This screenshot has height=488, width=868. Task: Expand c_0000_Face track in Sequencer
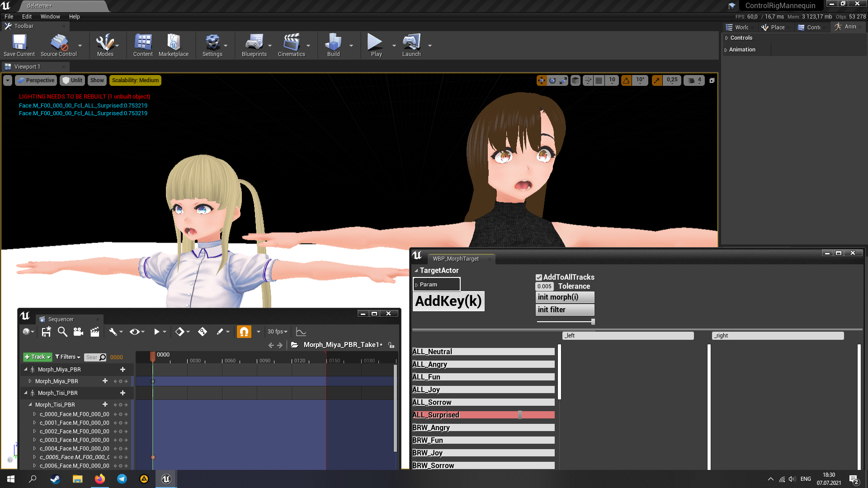point(34,414)
